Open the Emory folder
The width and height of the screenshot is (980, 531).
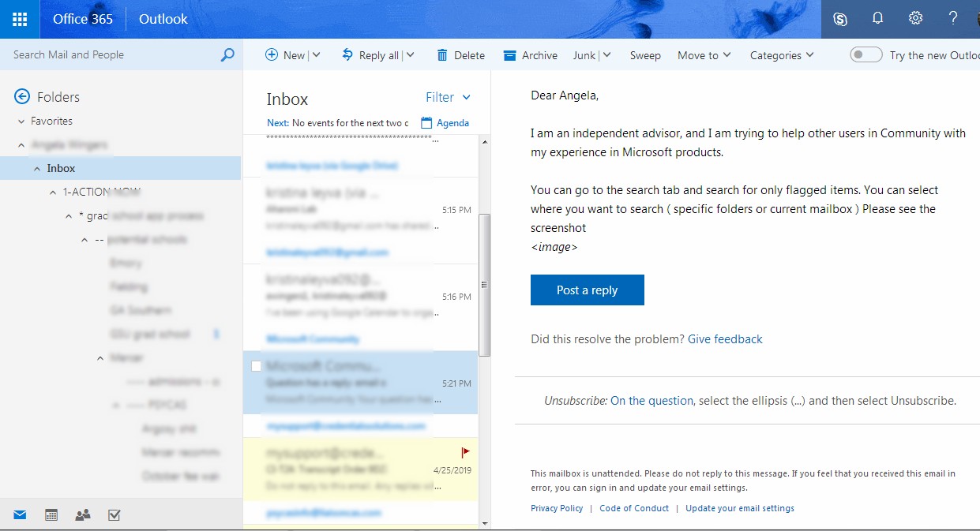coord(126,263)
